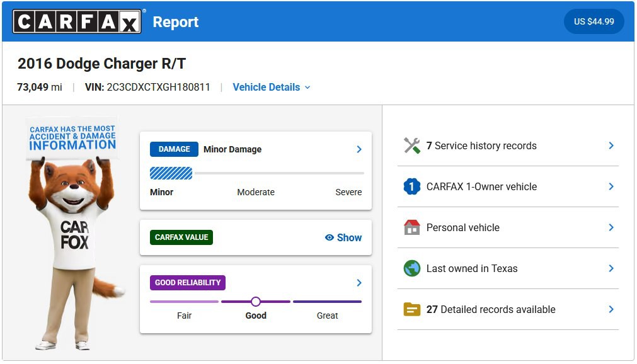Open Minor Damage details chevron
Image resolution: width=637 pixels, height=364 pixels.
[x=359, y=149]
